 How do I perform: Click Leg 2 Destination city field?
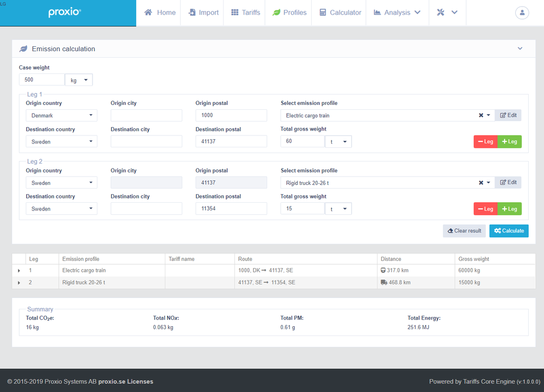click(x=146, y=209)
